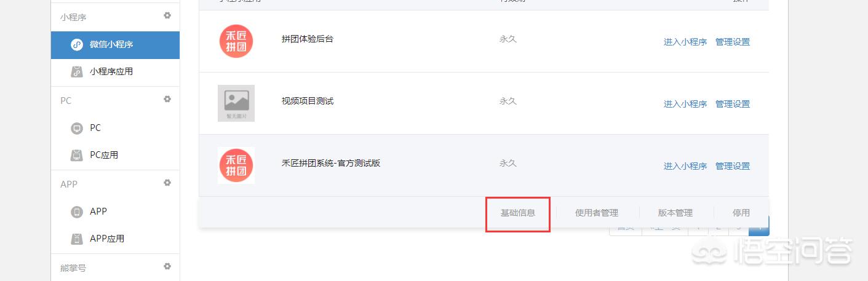
Task: Open the 基础信息 option
Action: tap(518, 213)
